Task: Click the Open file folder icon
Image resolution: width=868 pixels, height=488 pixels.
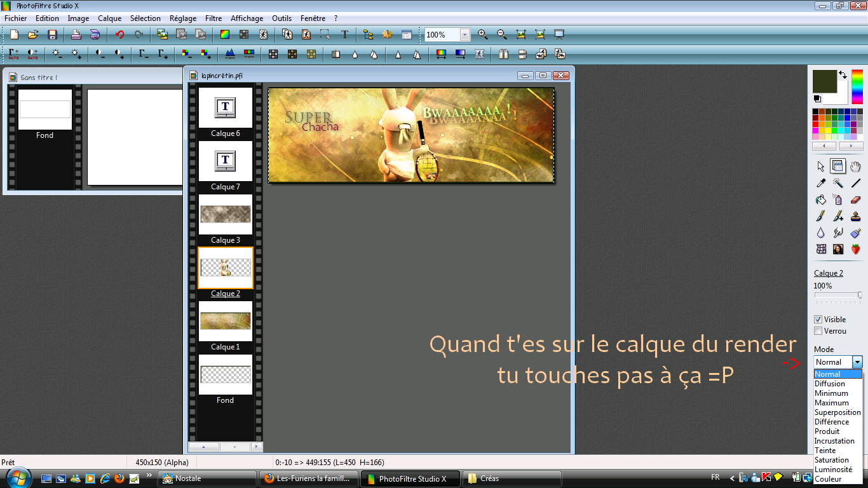Action: click(x=33, y=35)
